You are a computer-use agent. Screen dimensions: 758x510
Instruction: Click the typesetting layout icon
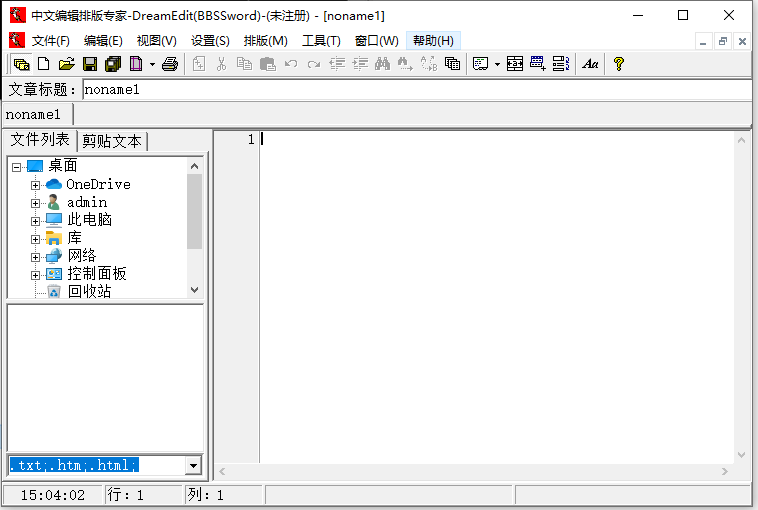480,64
